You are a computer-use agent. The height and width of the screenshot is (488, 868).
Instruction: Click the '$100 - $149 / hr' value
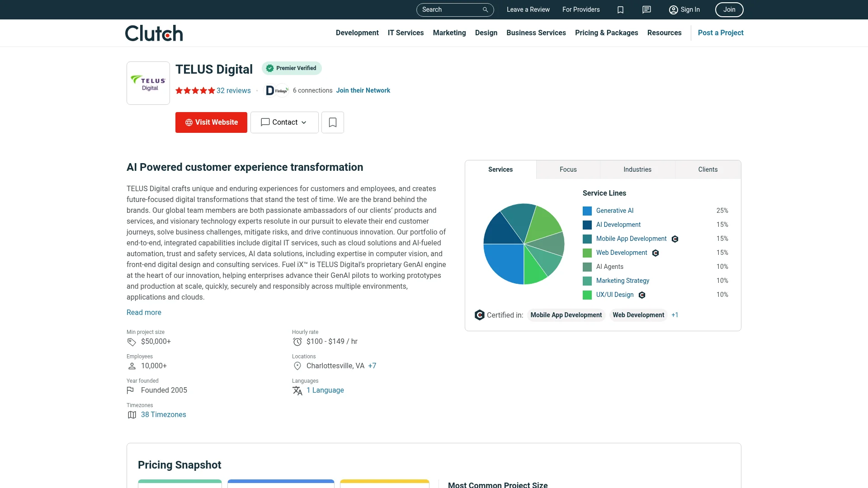point(332,342)
